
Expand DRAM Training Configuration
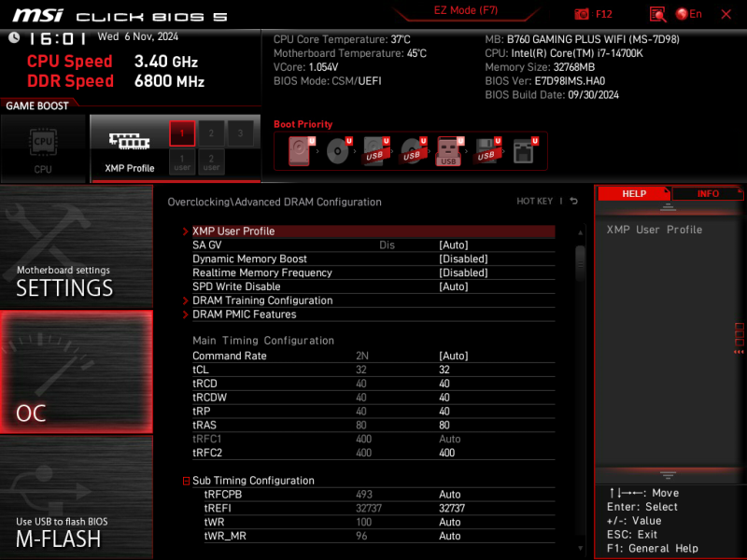(x=262, y=300)
